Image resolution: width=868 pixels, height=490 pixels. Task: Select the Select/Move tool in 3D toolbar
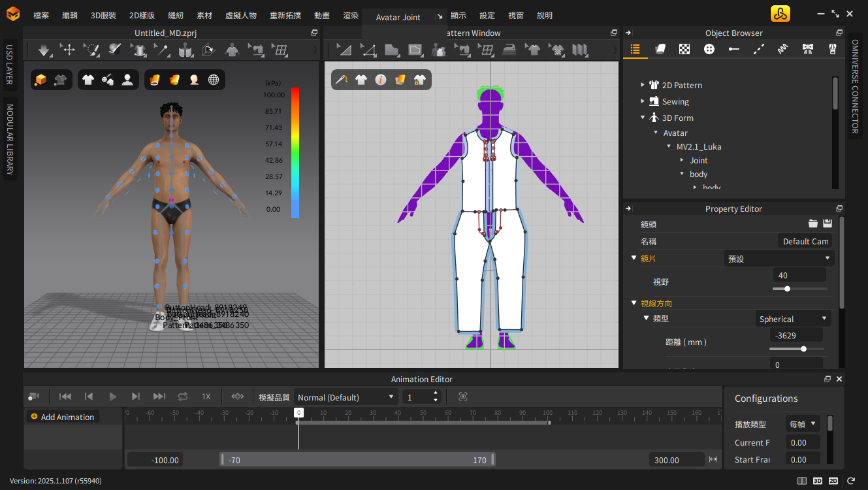(67, 49)
